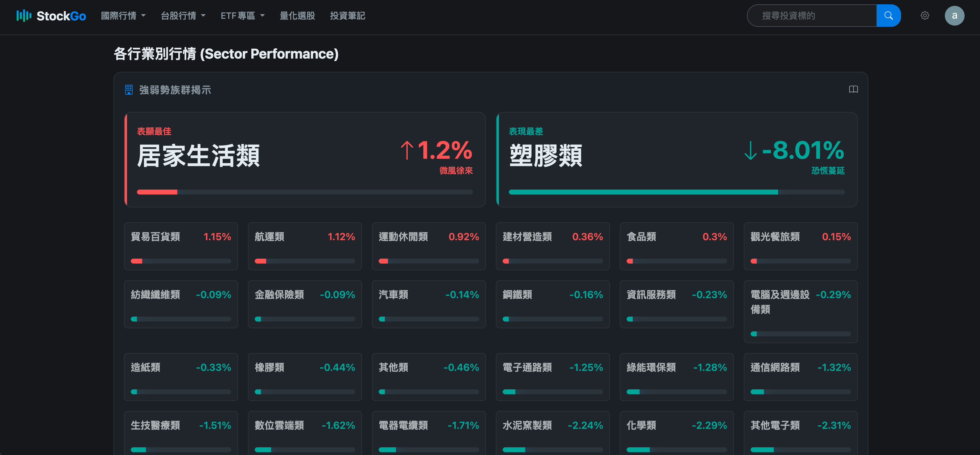Open settings via the gear icon
The width and height of the screenshot is (980, 455).
pyautogui.click(x=925, y=16)
